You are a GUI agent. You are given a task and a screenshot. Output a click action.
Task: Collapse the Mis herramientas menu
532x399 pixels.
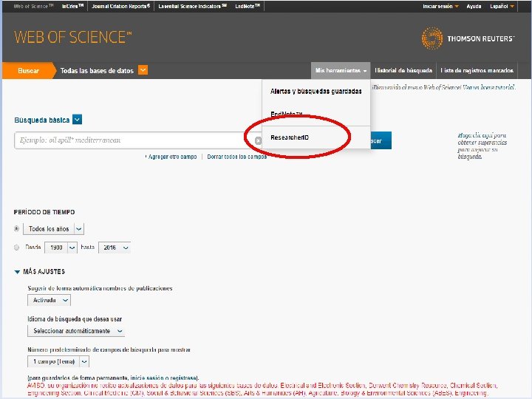click(341, 71)
